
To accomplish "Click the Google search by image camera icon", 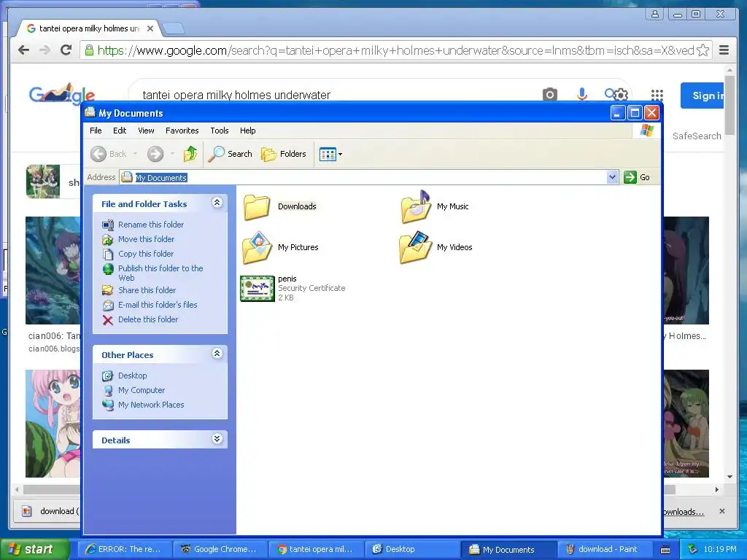I will click(x=550, y=94).
